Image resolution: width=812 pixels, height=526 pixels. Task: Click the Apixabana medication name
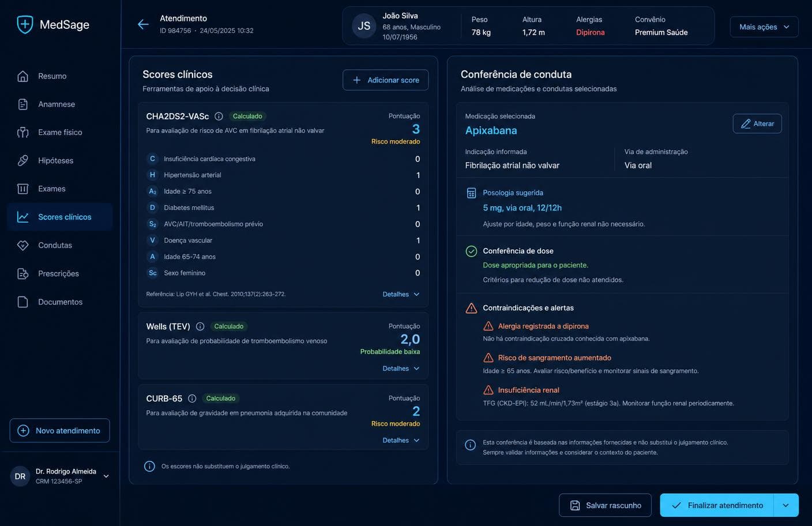[x=491, y=130]
